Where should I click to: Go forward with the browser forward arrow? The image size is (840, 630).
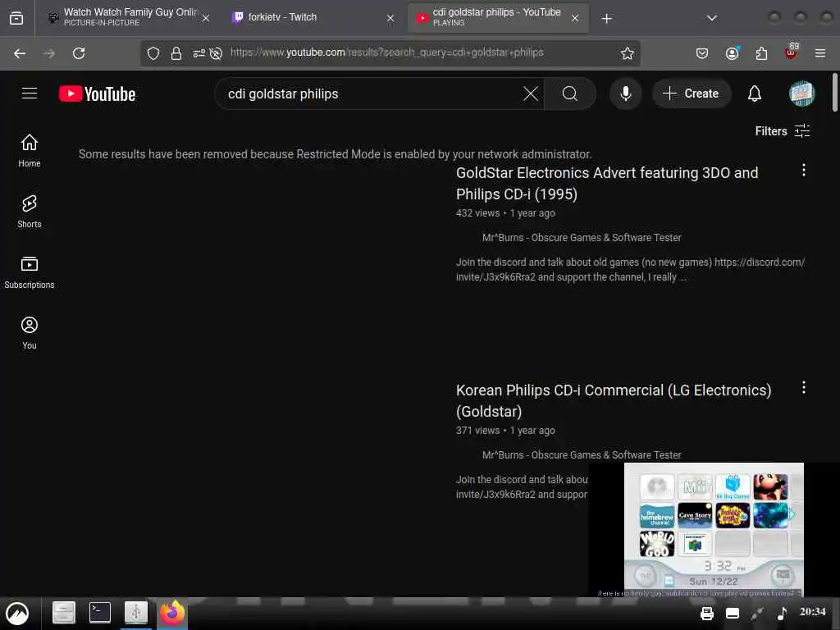tap(49, 53)
